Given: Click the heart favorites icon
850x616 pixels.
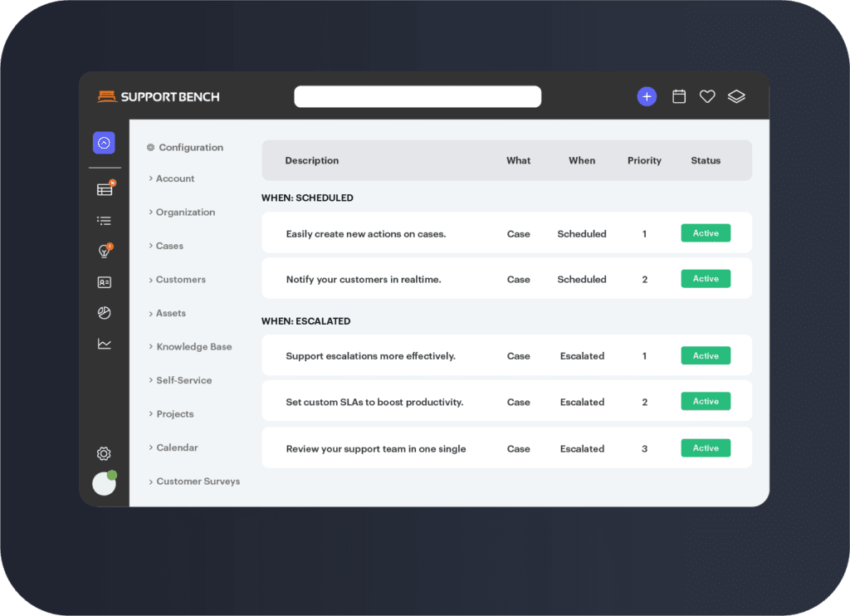Looking at the screenshot, I should click(x=707, y=96).
